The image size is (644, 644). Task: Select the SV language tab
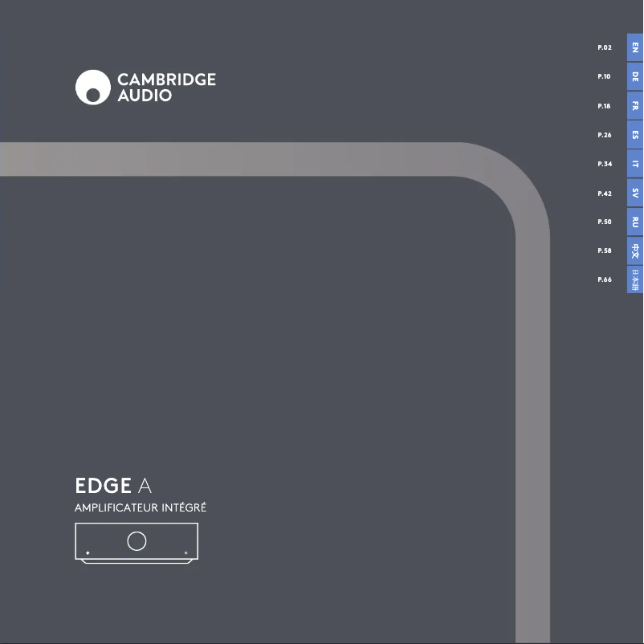[634, 194]
